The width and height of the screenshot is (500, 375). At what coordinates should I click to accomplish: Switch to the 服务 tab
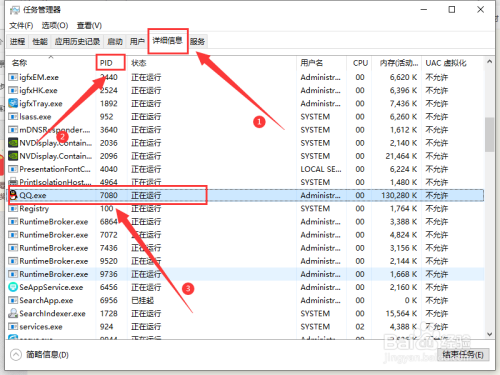tap(197, 41)
